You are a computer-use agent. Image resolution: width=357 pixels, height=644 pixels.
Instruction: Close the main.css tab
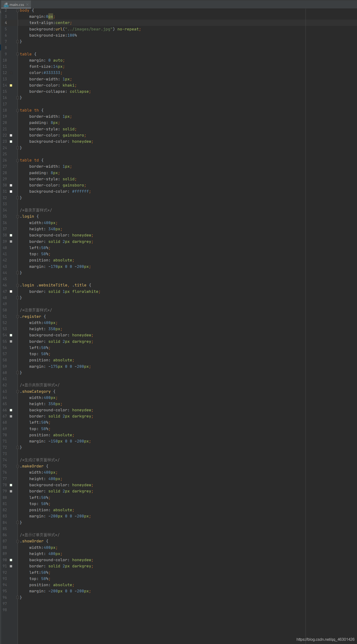point(28,5)
